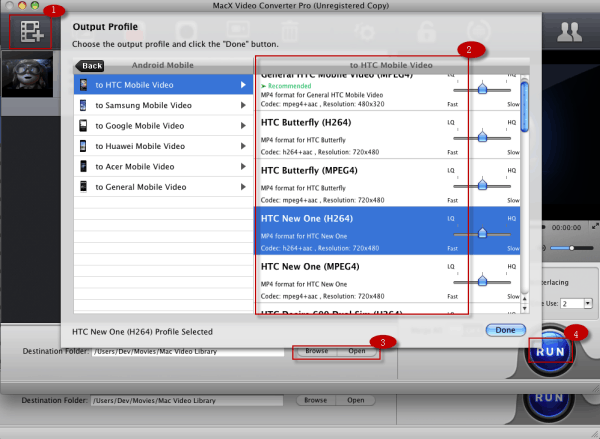Click the Google phone icon in the list
Screen dimensions: 600x439
click(x=83, y=126)
